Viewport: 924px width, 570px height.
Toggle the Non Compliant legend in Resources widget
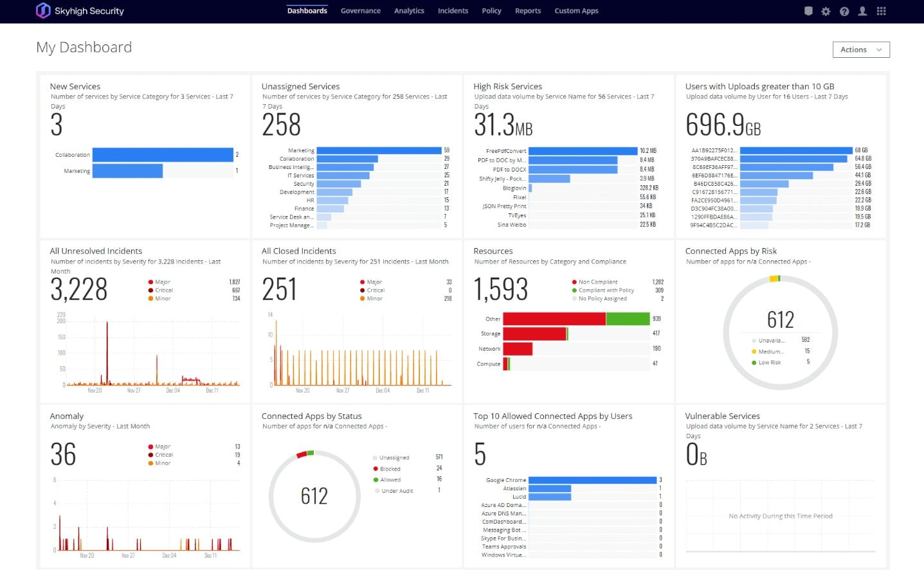[597, 281]
